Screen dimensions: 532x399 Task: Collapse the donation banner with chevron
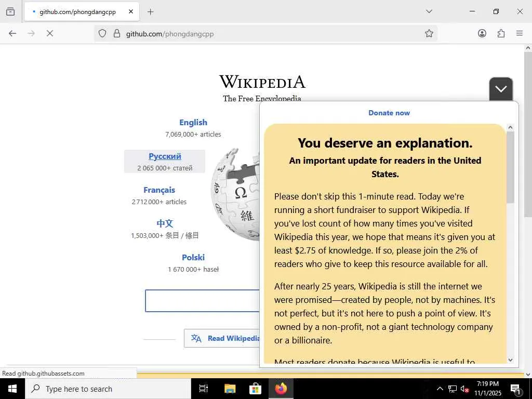point(501,89)
